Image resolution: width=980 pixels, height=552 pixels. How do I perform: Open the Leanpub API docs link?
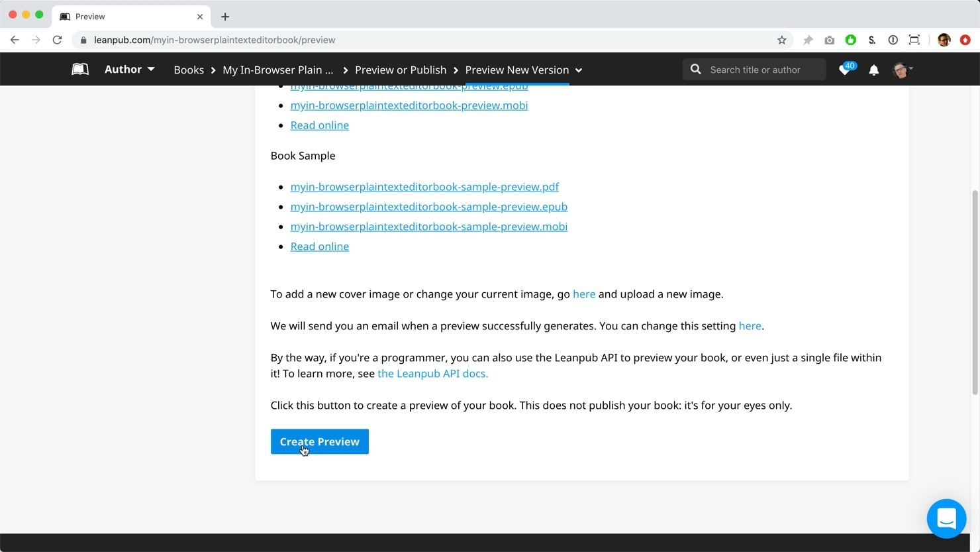432,374
